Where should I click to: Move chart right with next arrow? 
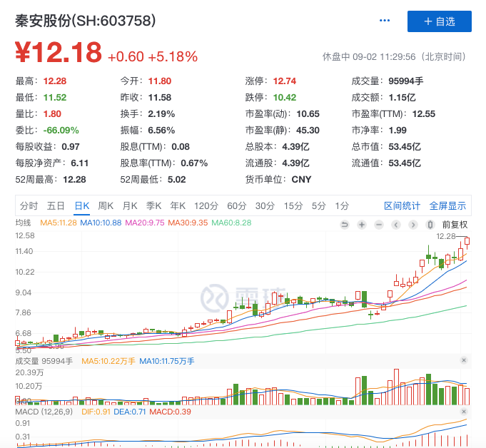(x=413, y=225)
